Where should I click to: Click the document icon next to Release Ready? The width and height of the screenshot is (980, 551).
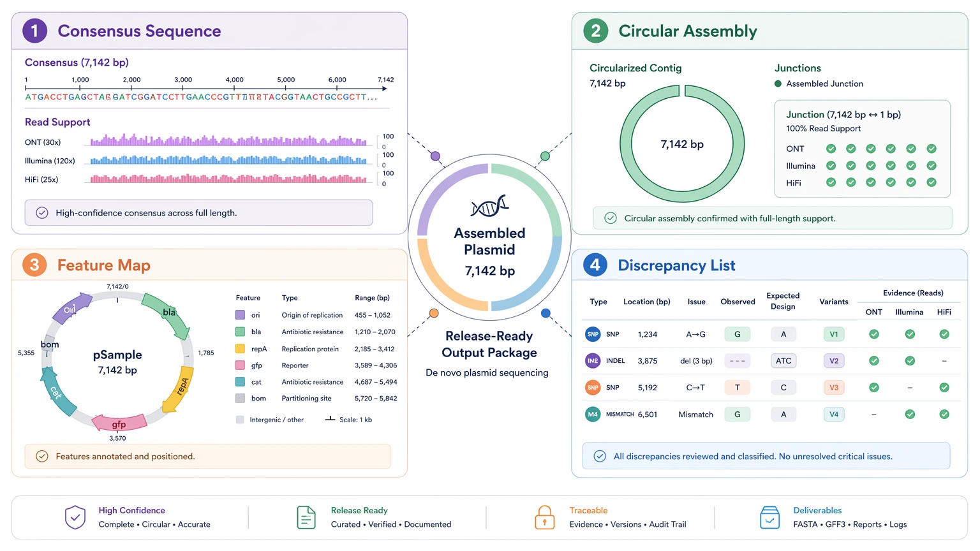pos(306,517)
